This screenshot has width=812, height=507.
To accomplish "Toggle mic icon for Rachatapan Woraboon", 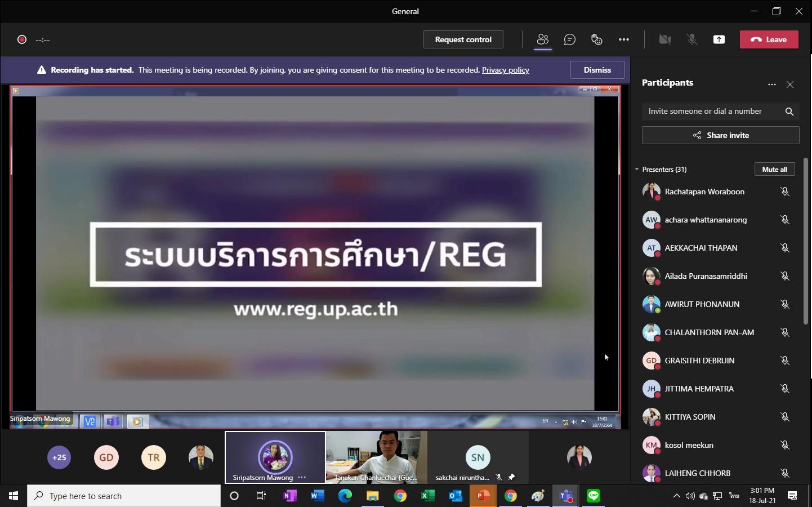I will click(x=785, y=192).
